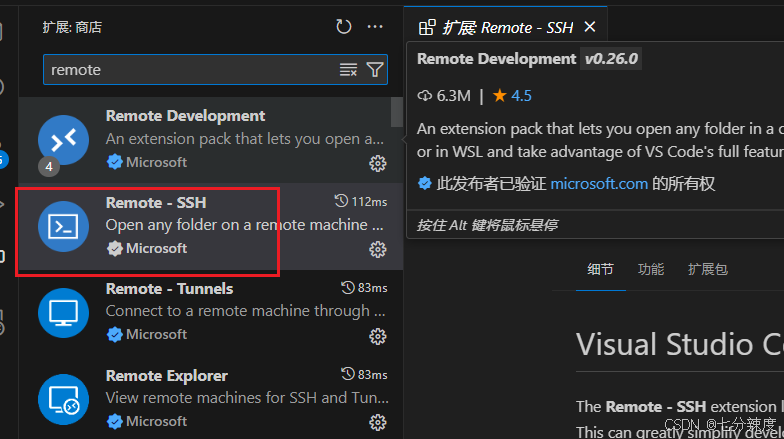The image size is (784, 439).
Task: Select the Remote - Tunnels monitor icon
Action: coord(64,313)
